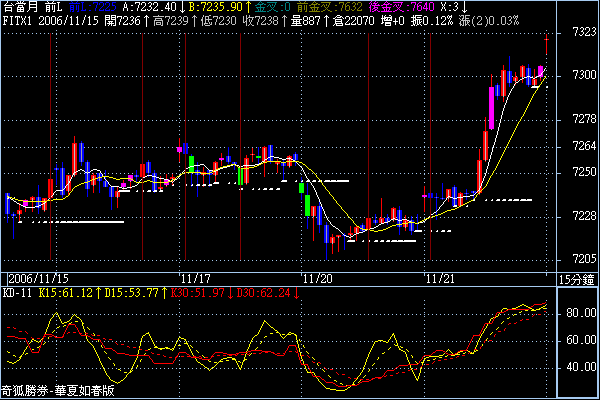
Task: Click the 80.00 level on KD axis
Action: pos(578,313)
